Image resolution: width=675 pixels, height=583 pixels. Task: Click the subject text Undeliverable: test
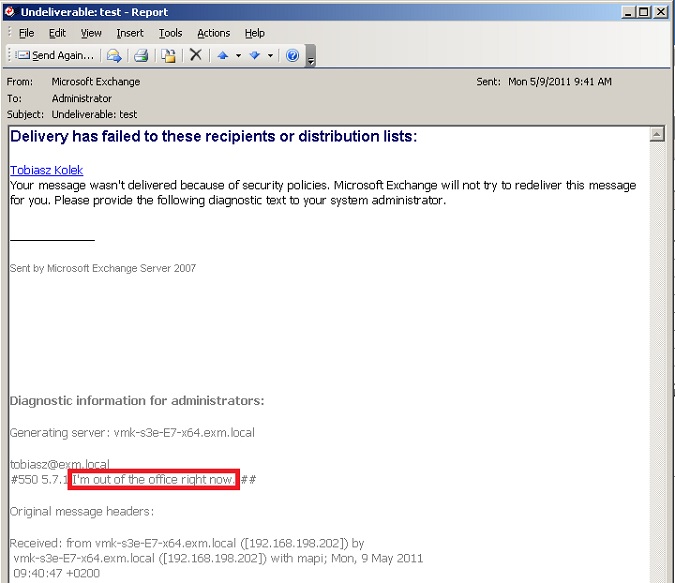(x=94, y=115)
